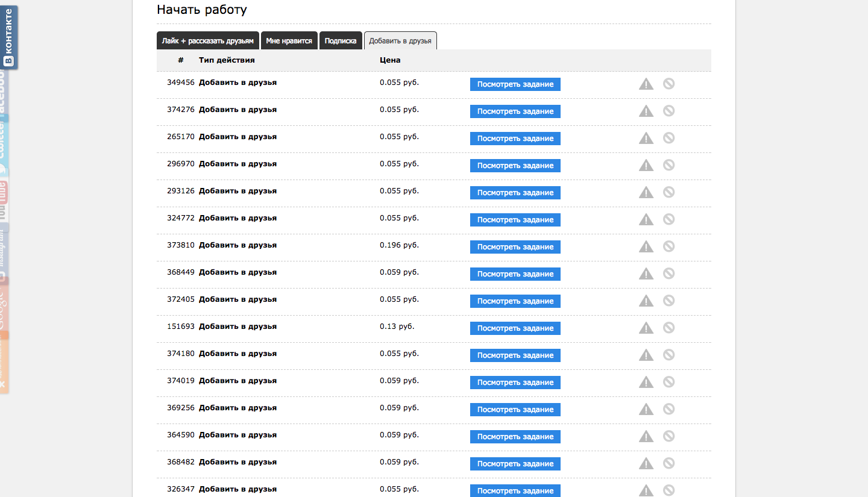Click warning icon in row 369256
This screenshot has height=497, width=868.
click(x=646, y=410)
